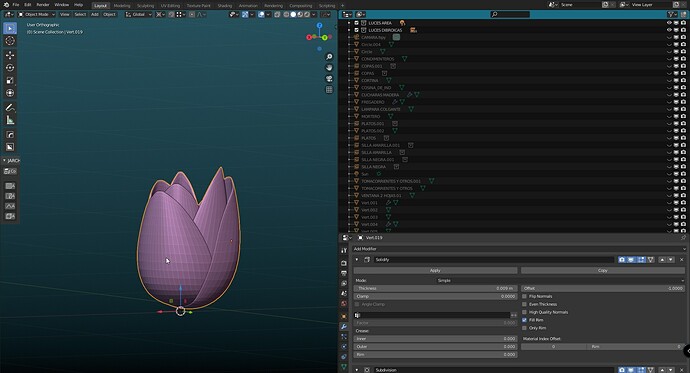
Task: Click the viewport zoom magnifier icon
Action: 329,57
